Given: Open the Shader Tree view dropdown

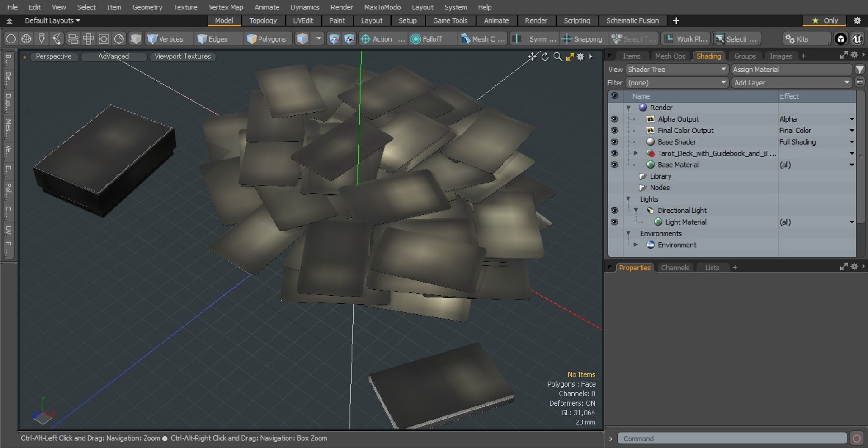Looking at the screenshot, I should click(x=677, y=69).
